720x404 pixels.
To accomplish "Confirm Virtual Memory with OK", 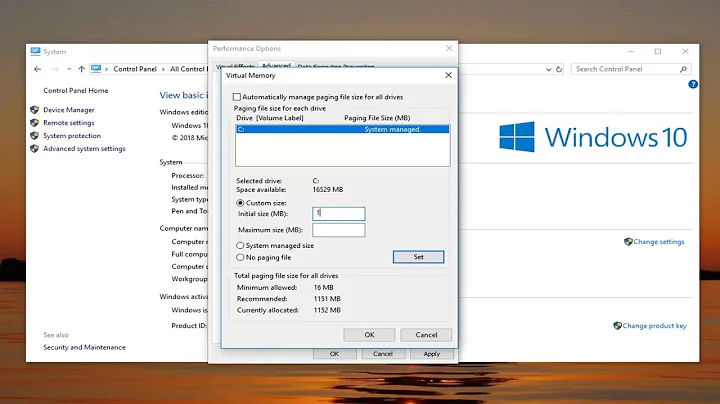I will tap(369, 335).
